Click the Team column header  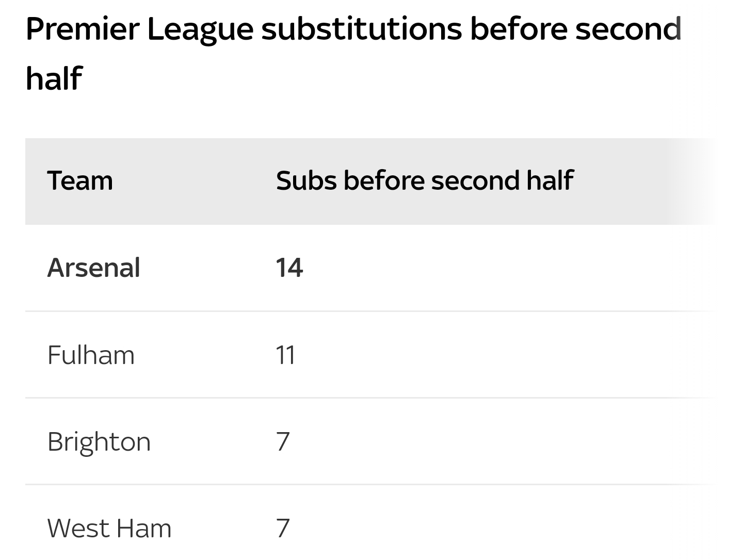(80, 180)
